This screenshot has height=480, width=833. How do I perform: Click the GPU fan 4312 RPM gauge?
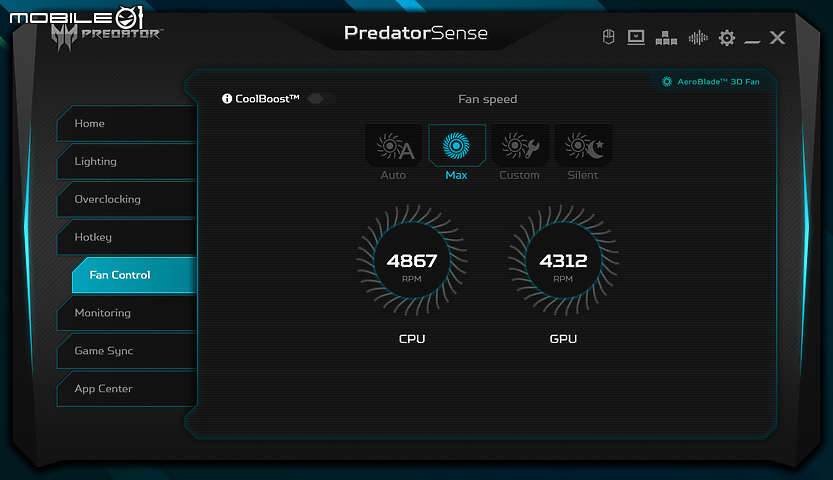563,260
